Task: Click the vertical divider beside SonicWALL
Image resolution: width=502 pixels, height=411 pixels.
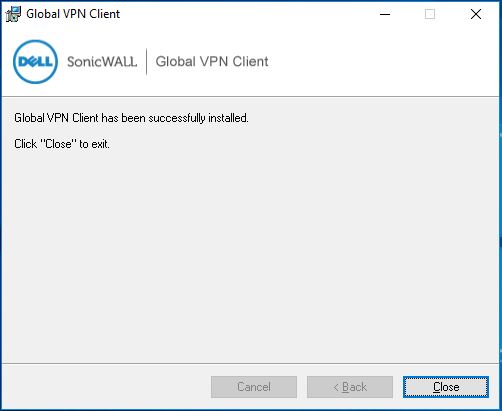Action: (x=146, y=62)
